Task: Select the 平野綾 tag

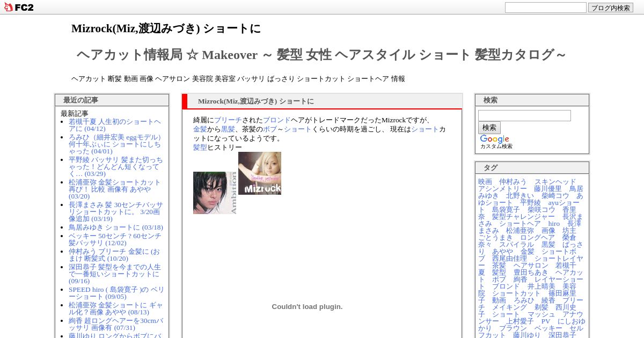Action: (x=530, y=203)
